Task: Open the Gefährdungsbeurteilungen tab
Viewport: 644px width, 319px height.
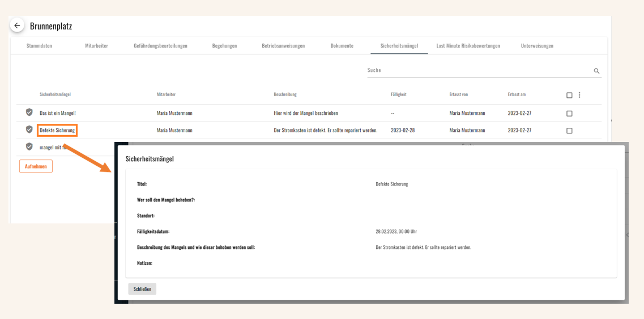Action: coord(160,46)
